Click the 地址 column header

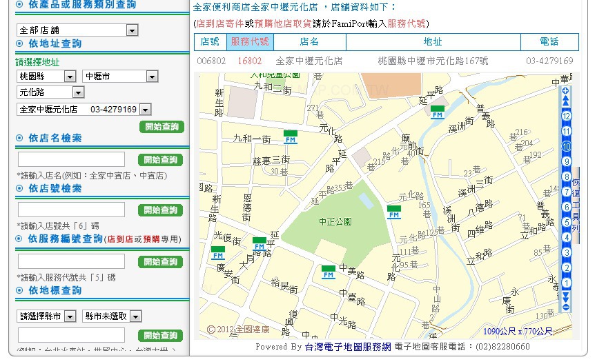433,41
